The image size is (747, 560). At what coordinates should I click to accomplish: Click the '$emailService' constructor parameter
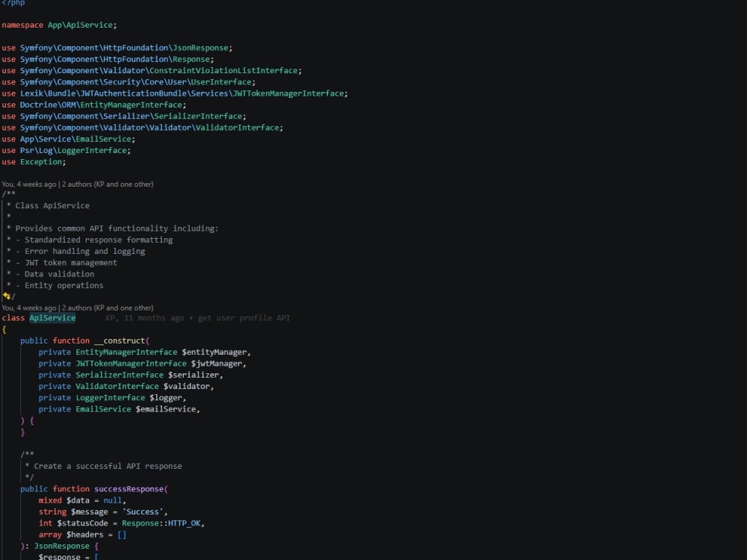[165, 409]
